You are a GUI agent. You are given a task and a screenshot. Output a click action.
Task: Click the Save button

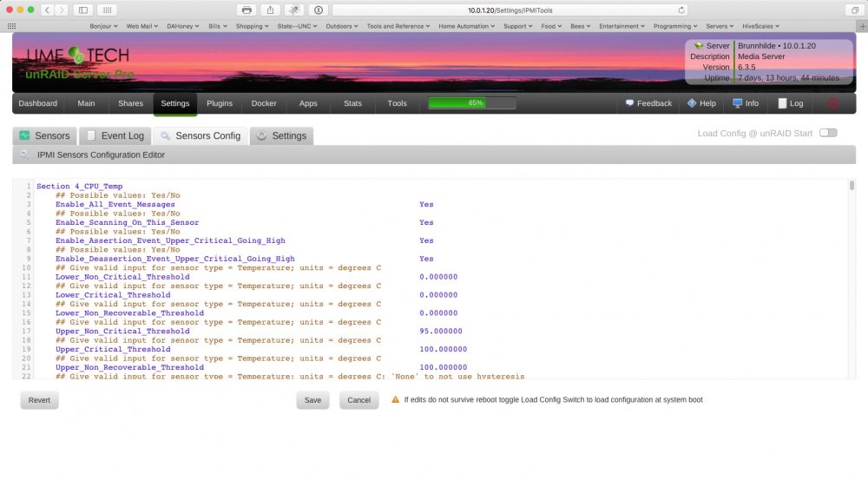coord(312,400)
